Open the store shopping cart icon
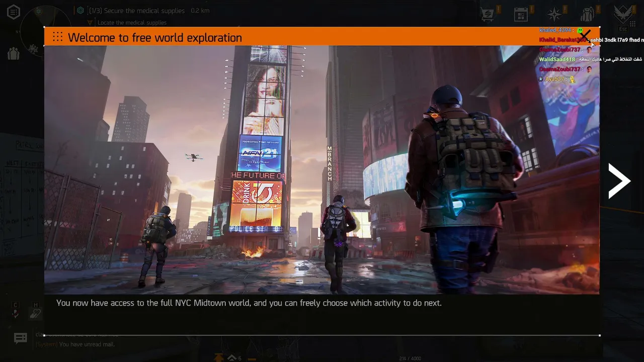This screenshot has width=644, height=362. (487, 14)
